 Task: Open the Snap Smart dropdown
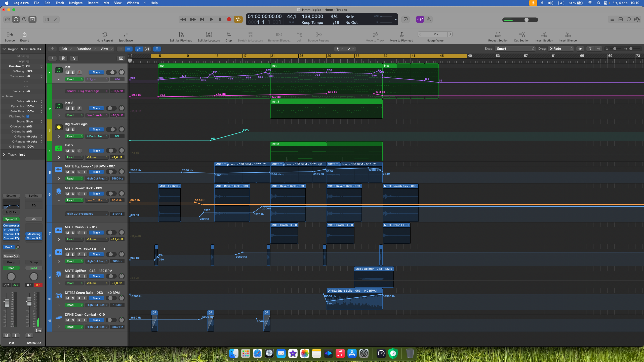click(x=515, y=49)
